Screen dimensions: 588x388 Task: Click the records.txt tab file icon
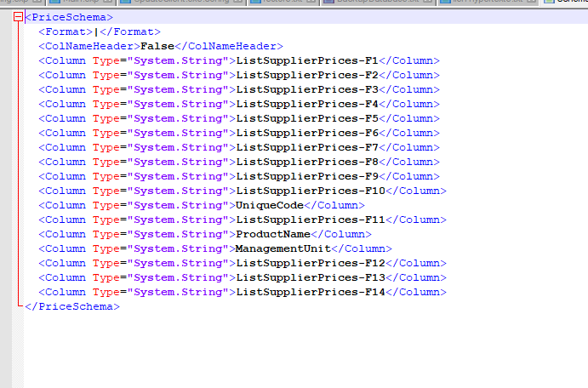(255, 3)
